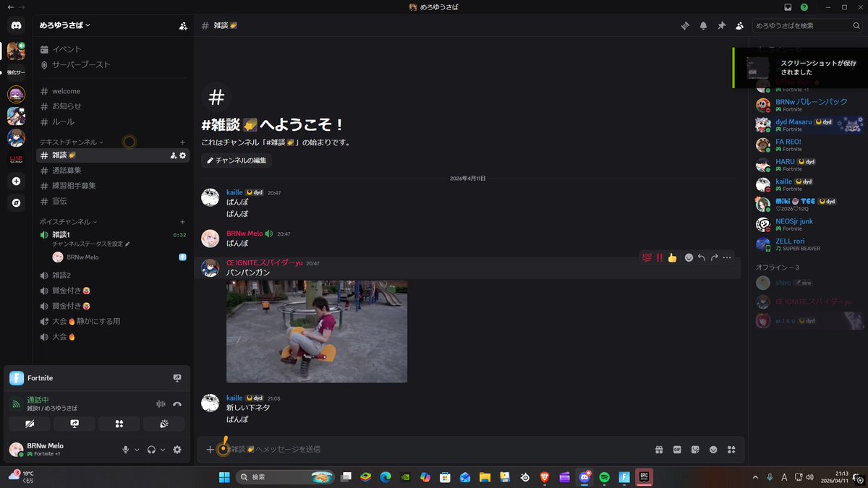Switch to the welcome channel
The width and height of the screenshot is (868, 488).
click(x=113, y=91)
